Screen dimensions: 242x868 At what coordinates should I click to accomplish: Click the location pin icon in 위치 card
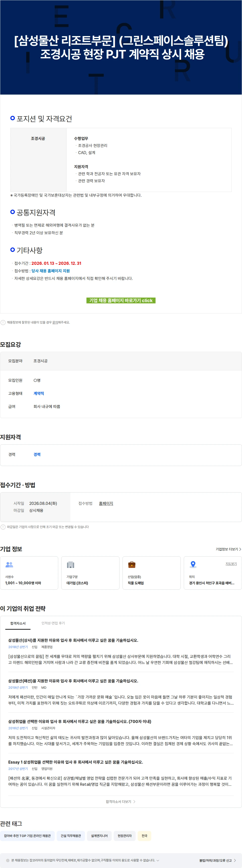pos(193,564)
